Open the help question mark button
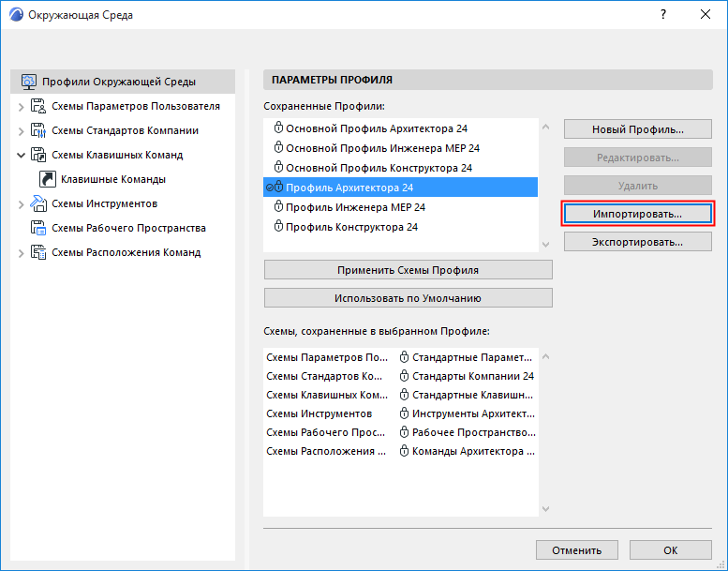 (663, 15)
